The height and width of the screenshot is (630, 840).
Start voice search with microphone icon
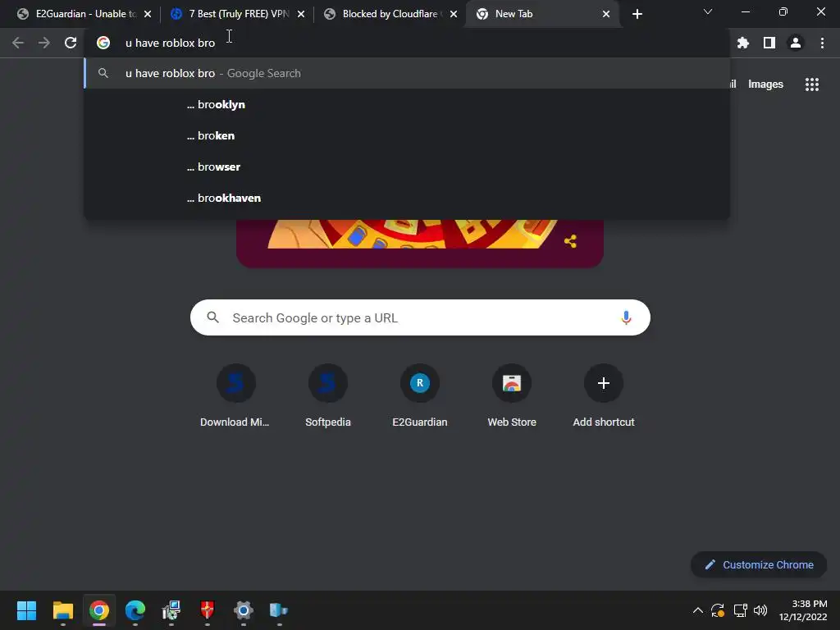pyautogui.click(x=626, y=317)
